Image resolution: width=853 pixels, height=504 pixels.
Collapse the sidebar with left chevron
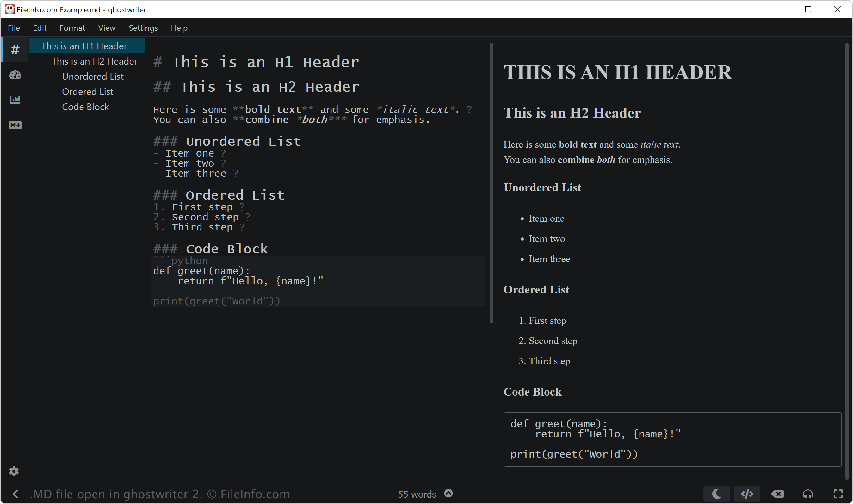coord(15,494)
